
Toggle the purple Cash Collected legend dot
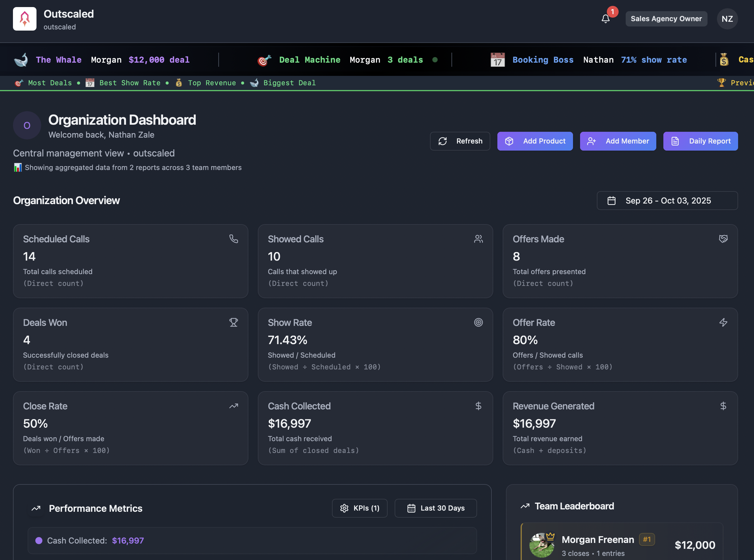[x=39, y=541]
